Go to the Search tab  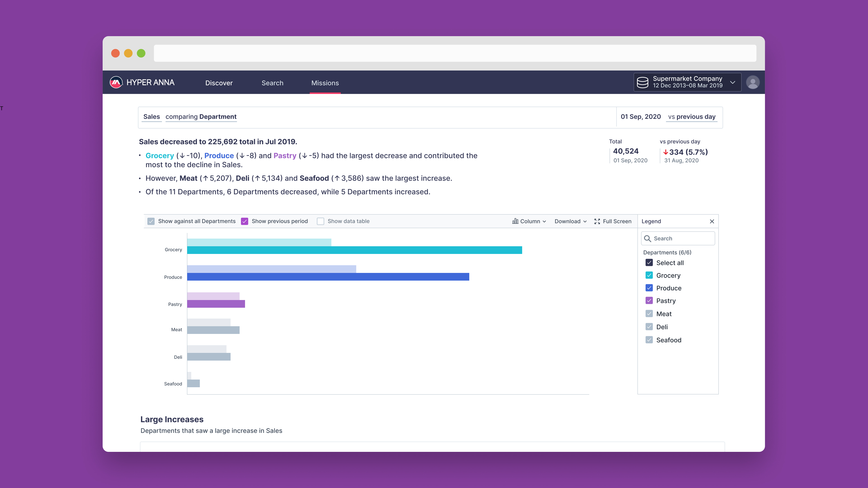[272, 83]
